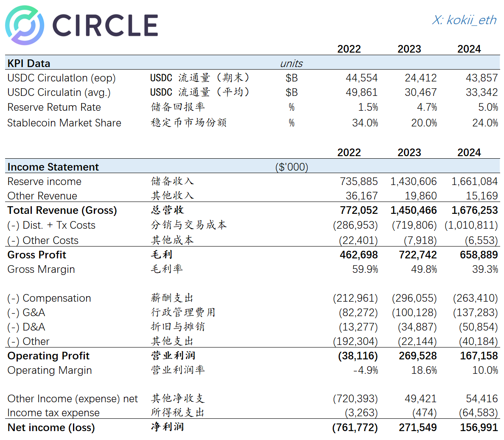504x440 pixels.
Task: Click distribution cost value (1,010,811)
Action: click(471, 225)
